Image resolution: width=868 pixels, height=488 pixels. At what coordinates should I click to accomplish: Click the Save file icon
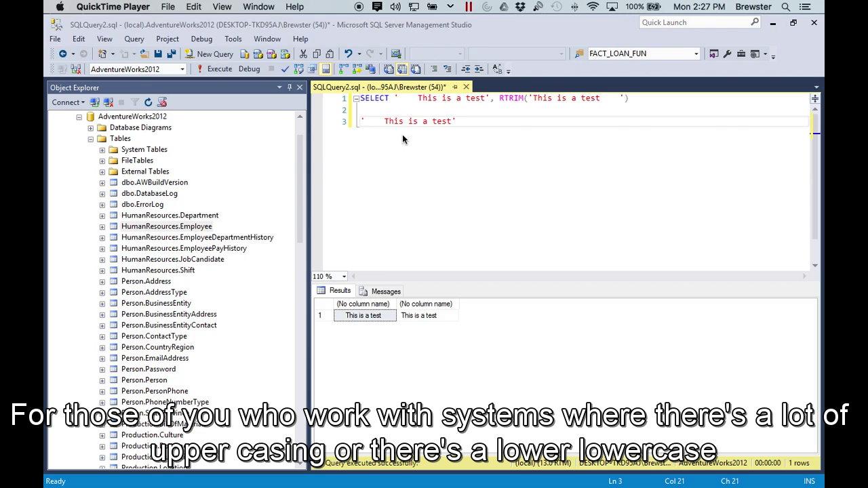tap(158, 54)
